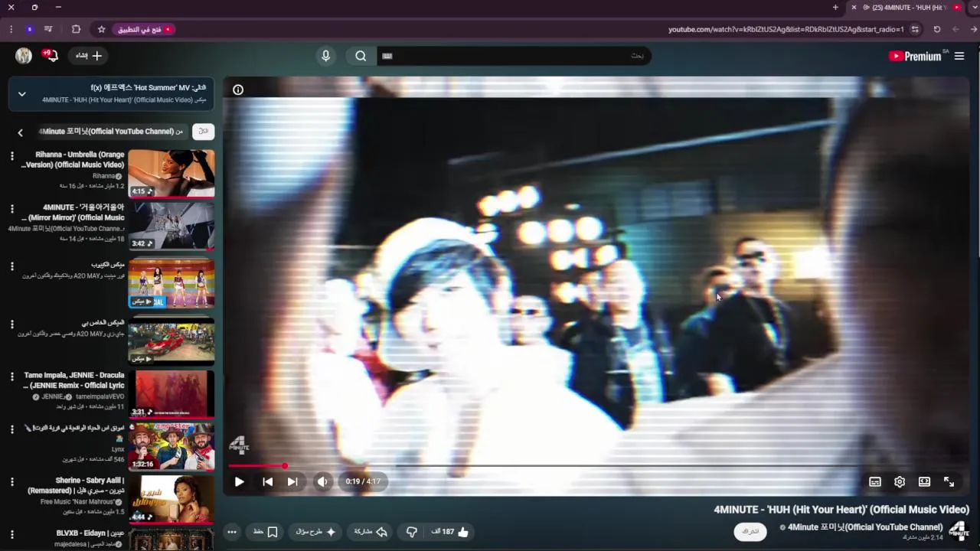Click the info card icon on video

pos(238,90)
